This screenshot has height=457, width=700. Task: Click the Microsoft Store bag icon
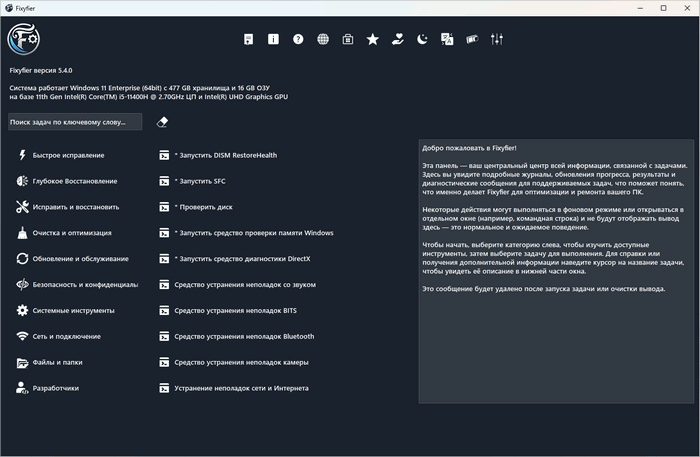348,39
